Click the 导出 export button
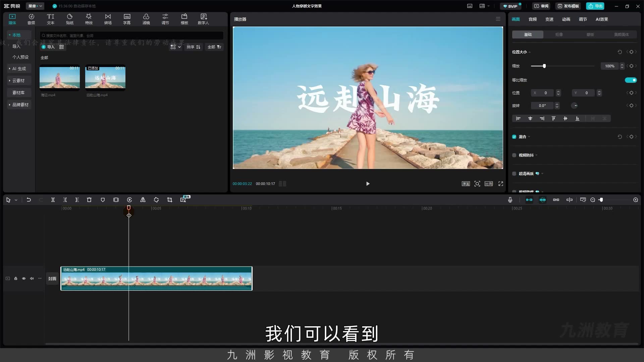644x362 pixels. tap(595, 6)
